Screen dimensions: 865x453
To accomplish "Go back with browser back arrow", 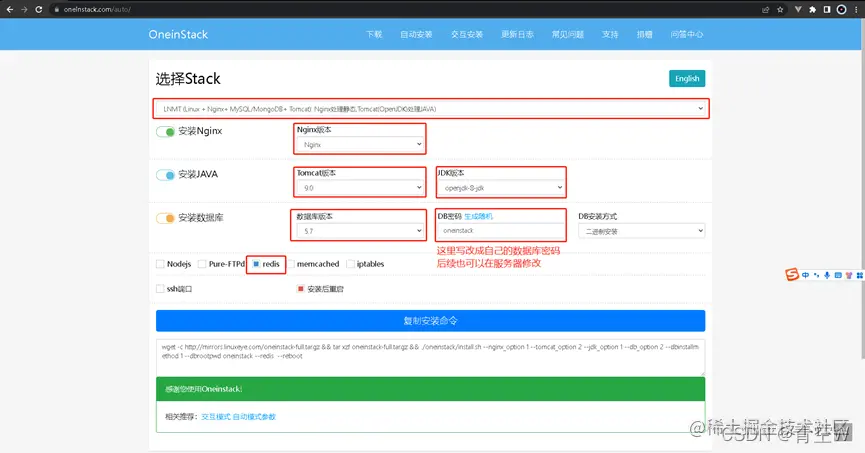I will 9,9.
